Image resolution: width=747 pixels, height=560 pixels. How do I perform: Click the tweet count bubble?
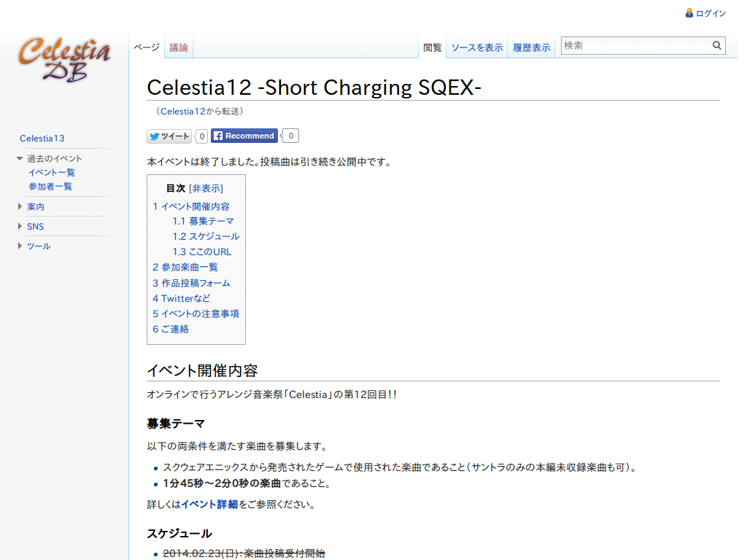pyautogui.click(x=201, y=136)
